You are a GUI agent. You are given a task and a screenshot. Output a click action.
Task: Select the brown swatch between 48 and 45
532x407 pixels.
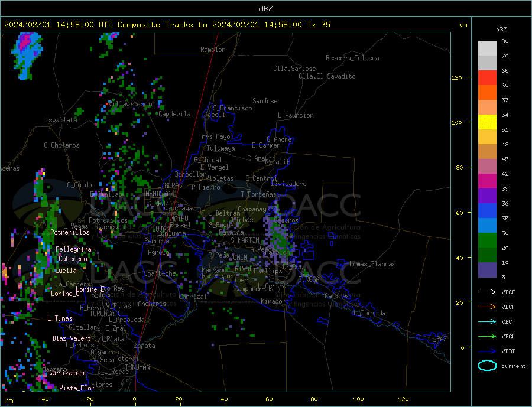(x=487, y=152)
